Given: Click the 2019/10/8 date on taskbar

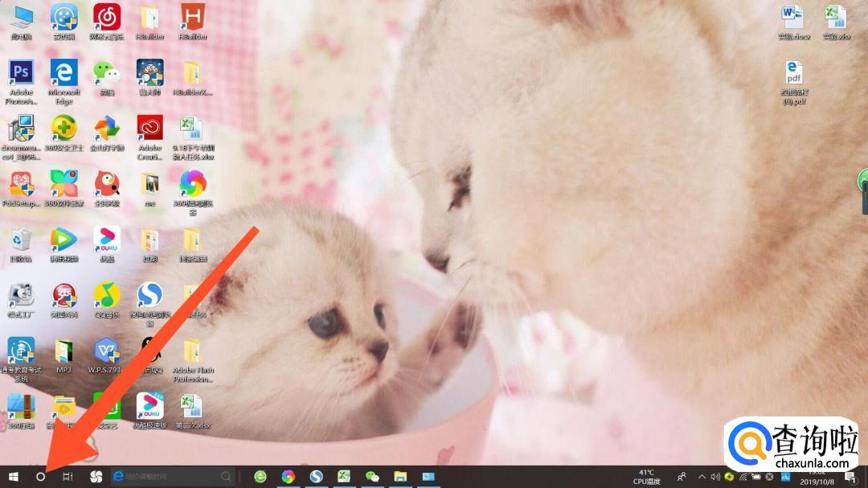Looking at the screenshot, I should click(817, 482).
